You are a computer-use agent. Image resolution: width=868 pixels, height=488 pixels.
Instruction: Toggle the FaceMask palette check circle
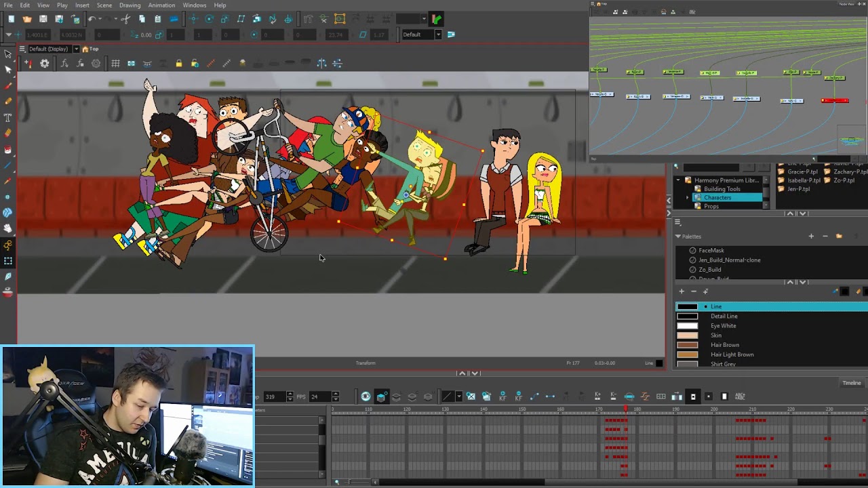pyautogui.click(x=692, y=251)
